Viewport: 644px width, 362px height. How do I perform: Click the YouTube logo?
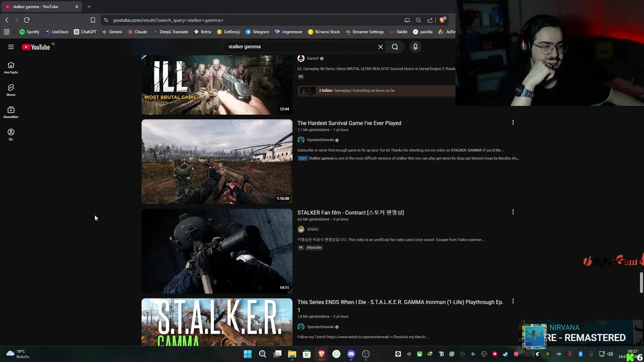pyautogui.click(x=36, y=47)
